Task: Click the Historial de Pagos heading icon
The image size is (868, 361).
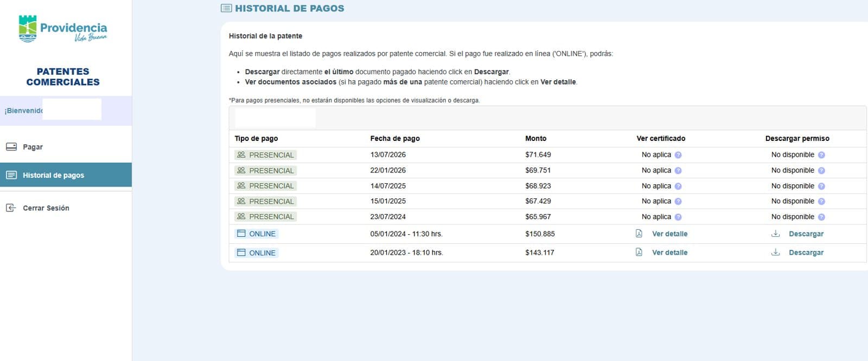Action: pos(226,8)
